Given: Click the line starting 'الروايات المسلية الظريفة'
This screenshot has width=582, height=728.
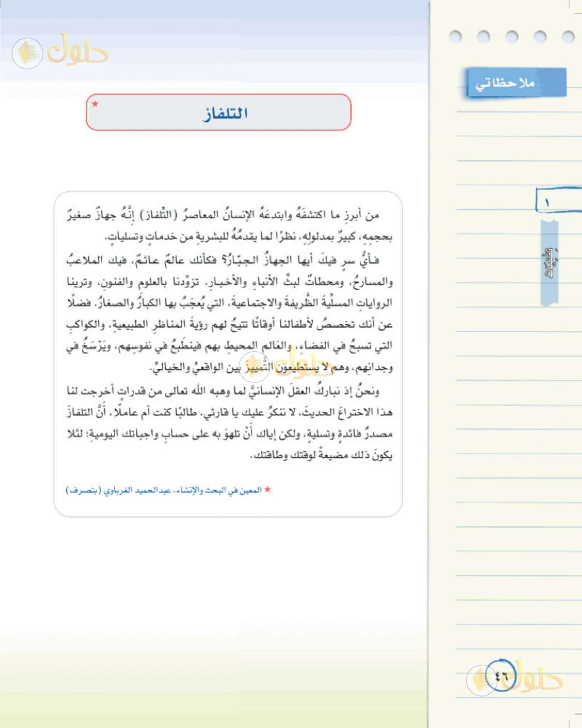Looking at the screenshot, I should click(230, 303).
